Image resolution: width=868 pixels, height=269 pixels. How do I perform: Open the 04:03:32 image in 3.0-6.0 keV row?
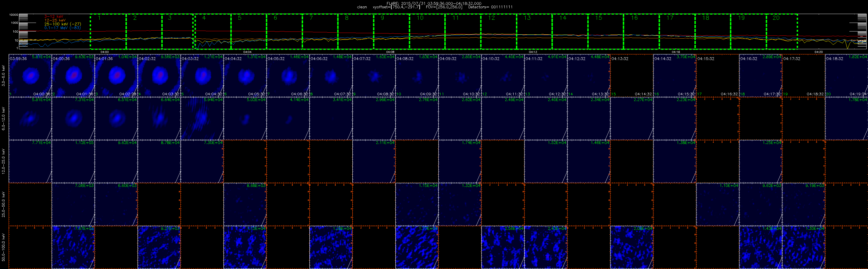tap(202, 76)
